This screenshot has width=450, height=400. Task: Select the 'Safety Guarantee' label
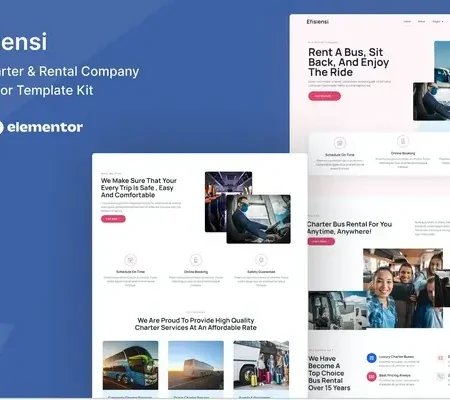click(x=261, y=272)
